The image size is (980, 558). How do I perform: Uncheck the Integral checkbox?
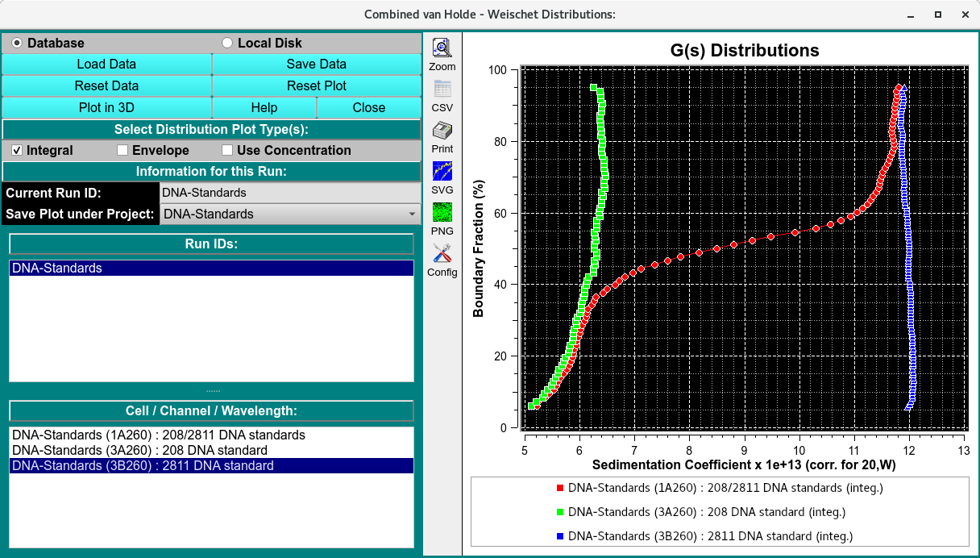click(17, 150)
